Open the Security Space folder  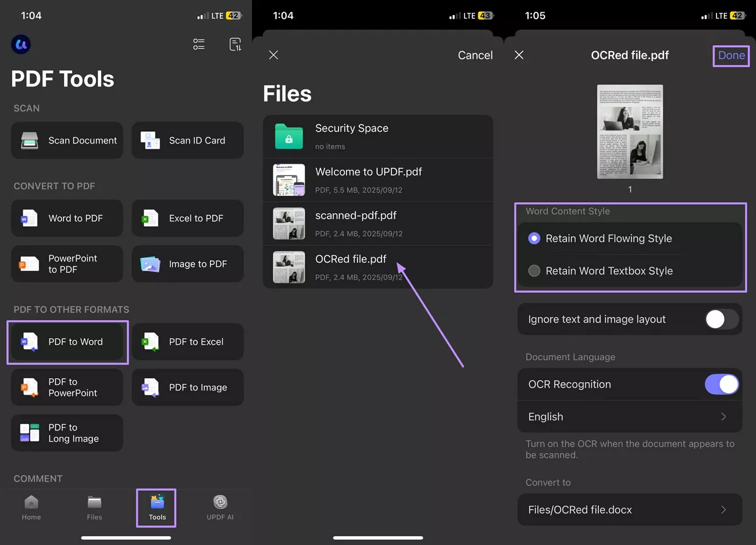(x=378, y=137)
